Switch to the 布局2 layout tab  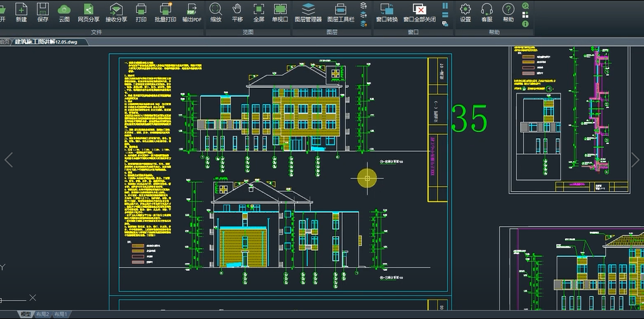tap(43, 314)
